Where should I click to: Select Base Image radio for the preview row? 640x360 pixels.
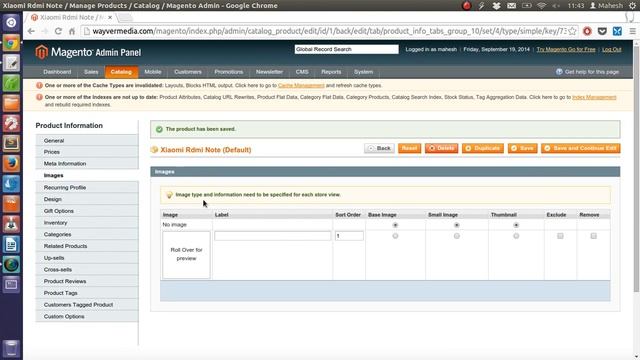[395, 236]
